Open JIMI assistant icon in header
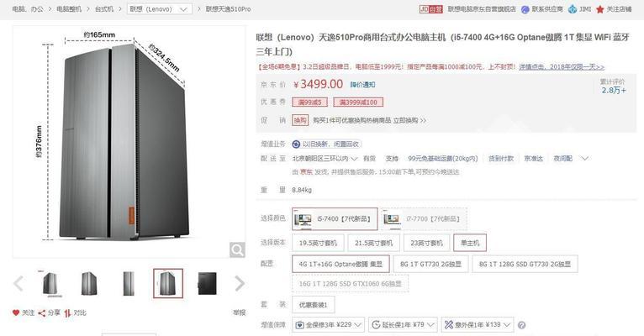 click(x=573, y=9)
